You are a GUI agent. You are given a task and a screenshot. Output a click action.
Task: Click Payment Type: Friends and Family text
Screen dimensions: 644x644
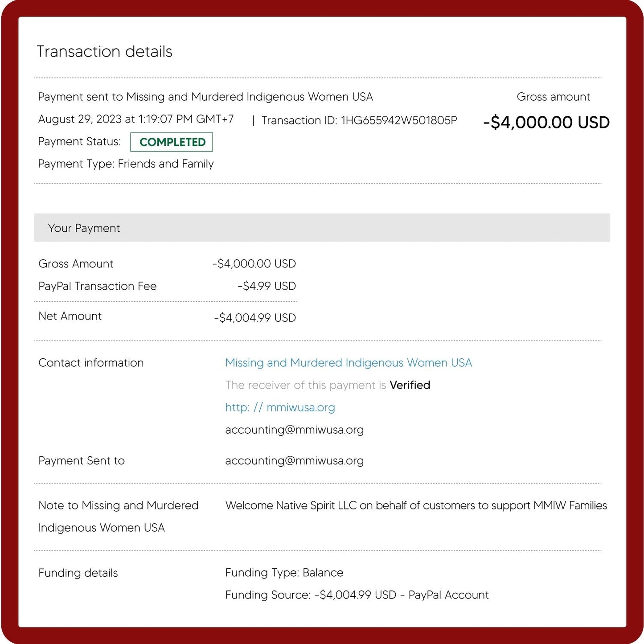point(126,164)
